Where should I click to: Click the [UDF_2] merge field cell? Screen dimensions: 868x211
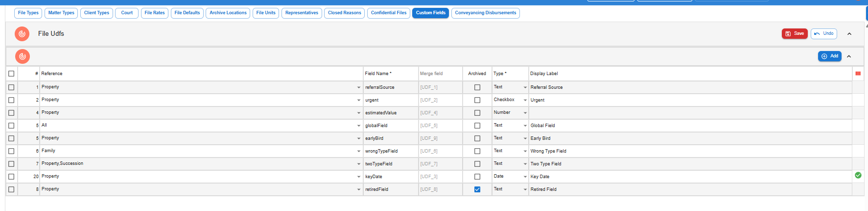[441, 100]
